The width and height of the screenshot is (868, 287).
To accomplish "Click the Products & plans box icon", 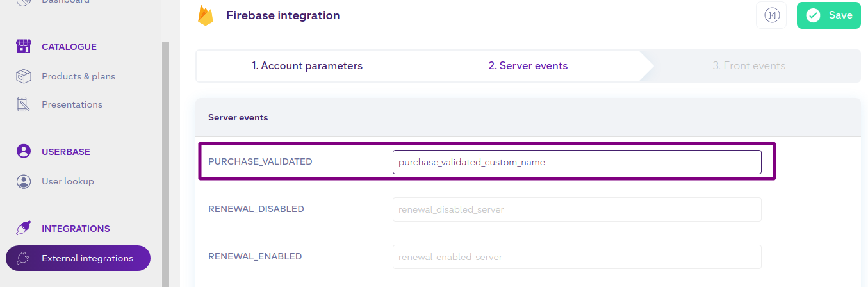I will [x=24, y=76].
